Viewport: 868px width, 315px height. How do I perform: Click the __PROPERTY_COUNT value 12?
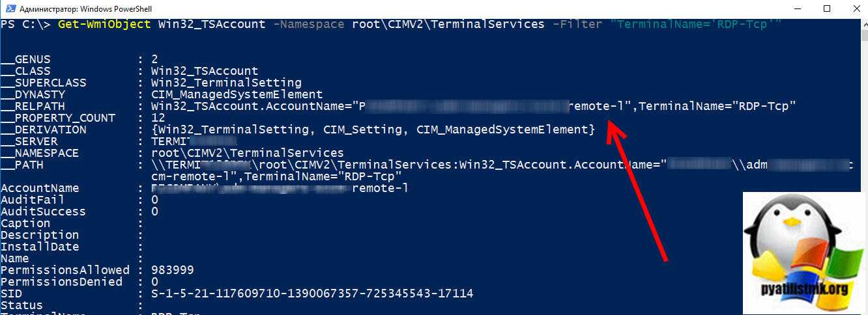(x=158, y=118)
